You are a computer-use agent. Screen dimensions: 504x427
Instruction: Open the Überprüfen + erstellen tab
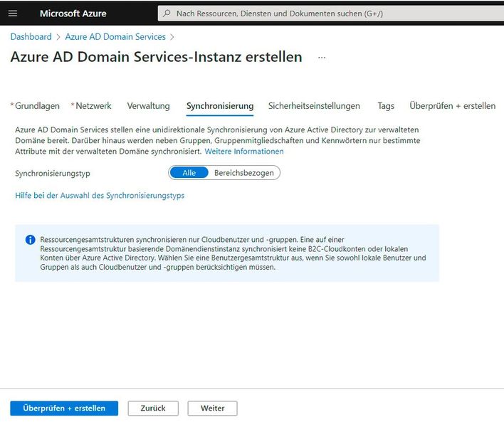coord(452,106)
